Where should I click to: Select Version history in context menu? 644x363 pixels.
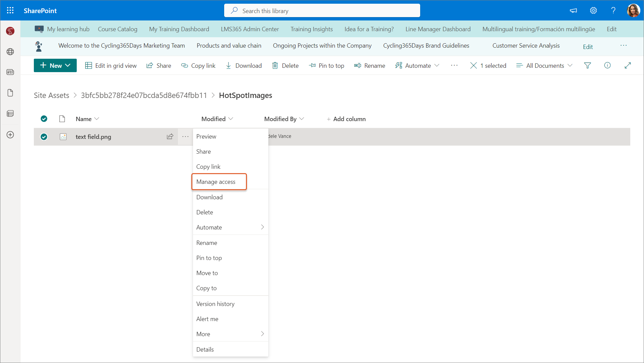(x=231, y=304)
